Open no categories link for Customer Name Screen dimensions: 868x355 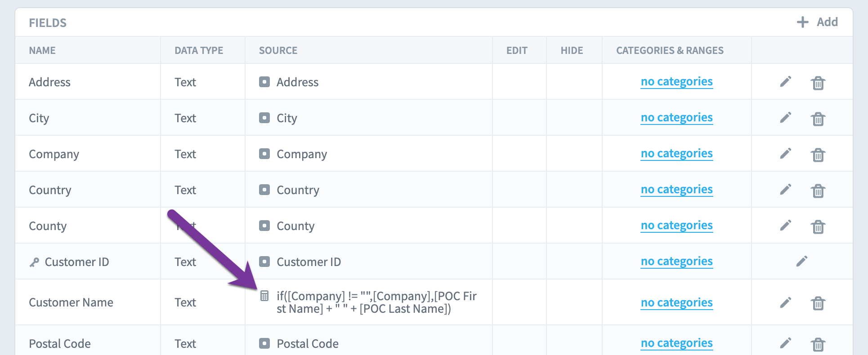[677, 302]
